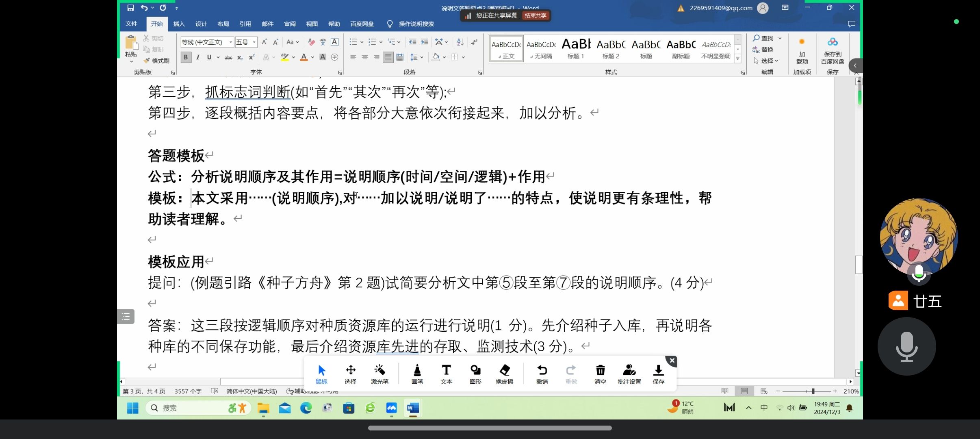Click the 清空 trash icon
980x439 pixels.
point(600,373)
